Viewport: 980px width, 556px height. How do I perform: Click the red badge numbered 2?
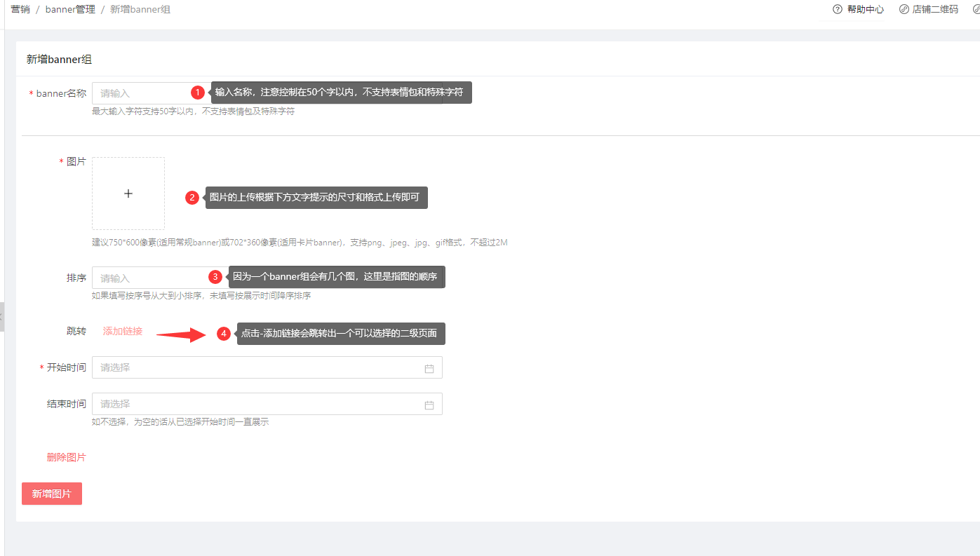(192, 198)
